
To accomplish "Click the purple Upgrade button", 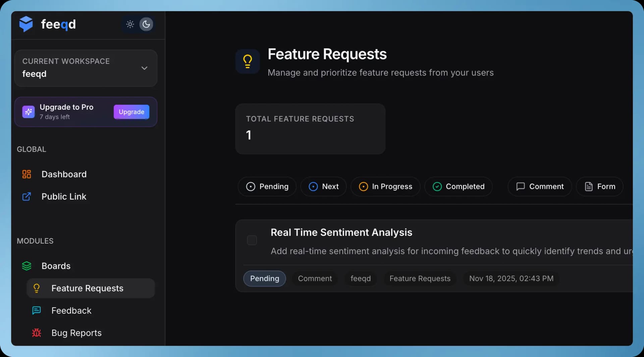I will tap(131, 112).
